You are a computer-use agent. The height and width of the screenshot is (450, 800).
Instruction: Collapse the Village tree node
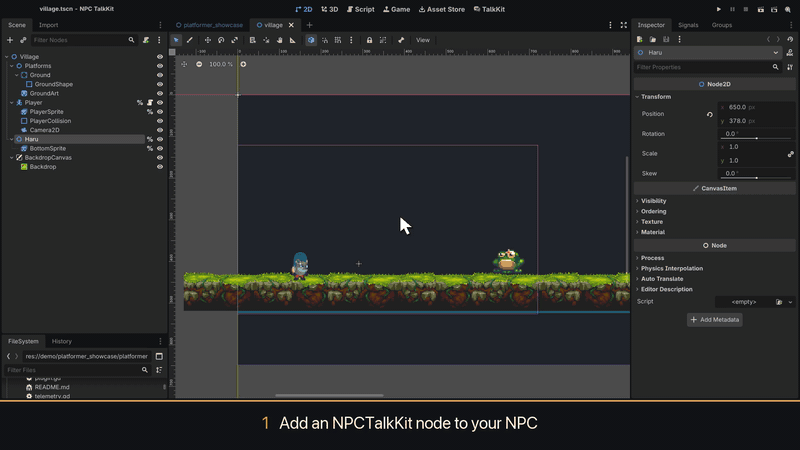[x=7, y=57]
